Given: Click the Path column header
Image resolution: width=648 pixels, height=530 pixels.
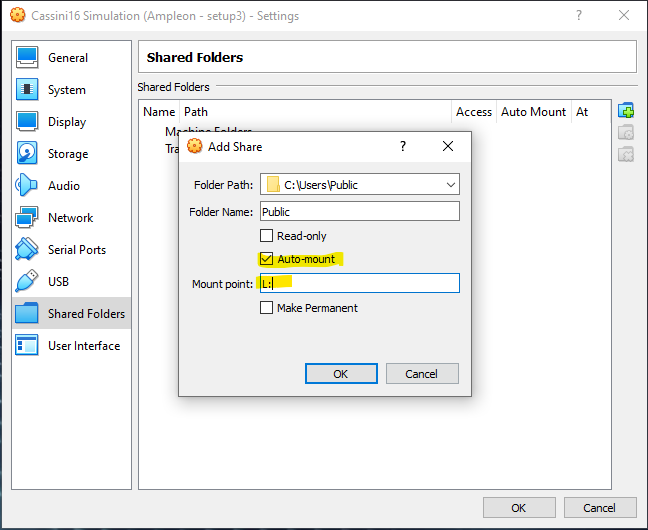Looking at the screenshot, I should click(x=315, y=112).
